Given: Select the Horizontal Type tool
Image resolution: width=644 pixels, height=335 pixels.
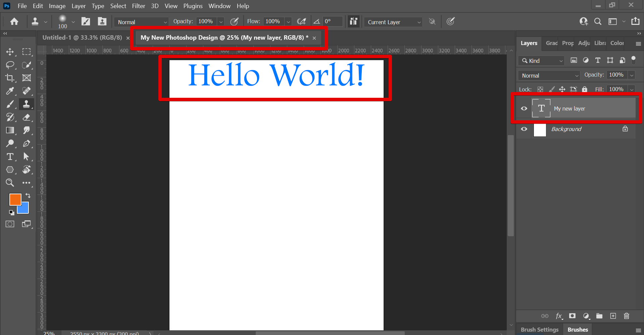Looking at the screenshot, I should 10,157.
